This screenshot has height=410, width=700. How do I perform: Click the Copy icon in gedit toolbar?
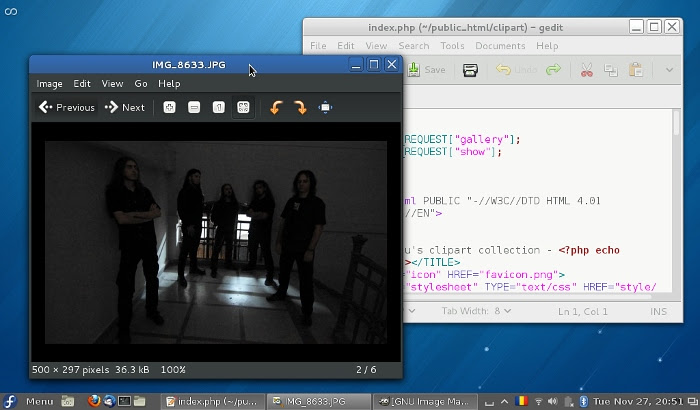[611, 70]
